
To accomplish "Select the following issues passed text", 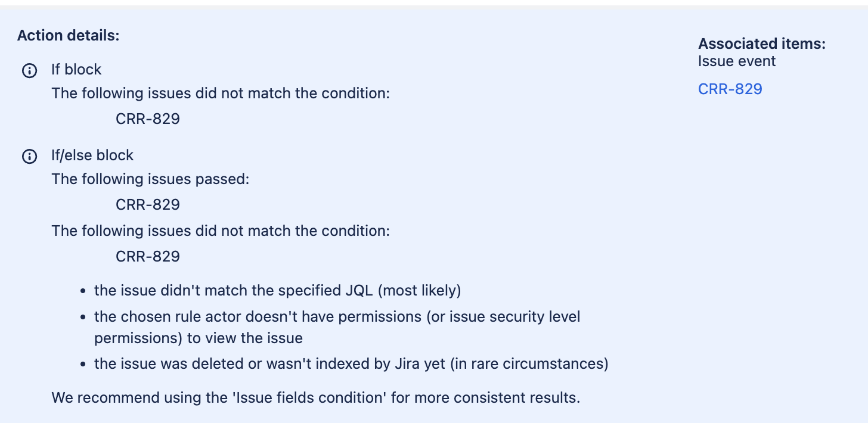I will [x=148, y=179].
